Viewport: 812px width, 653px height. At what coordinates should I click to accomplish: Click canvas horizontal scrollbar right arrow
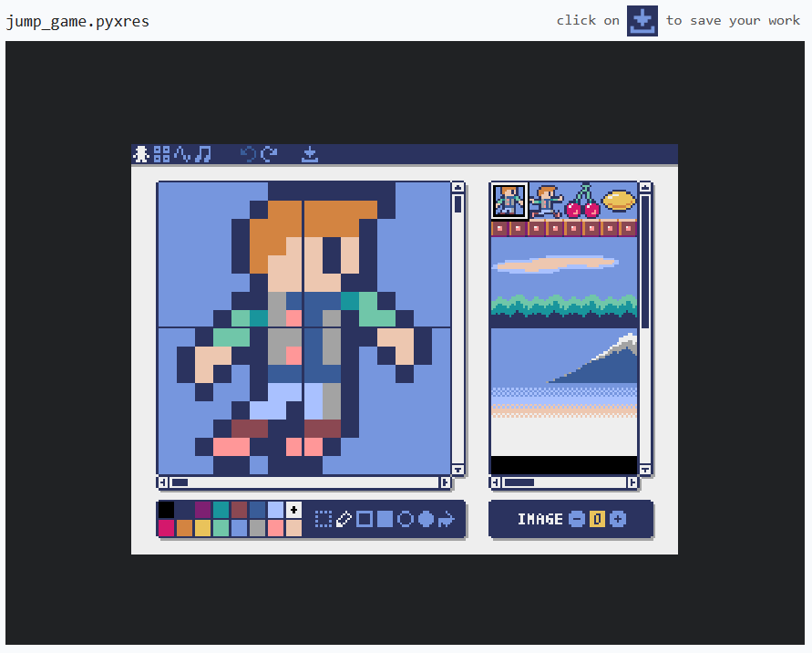pyautogui.click(x=446, y=482)
